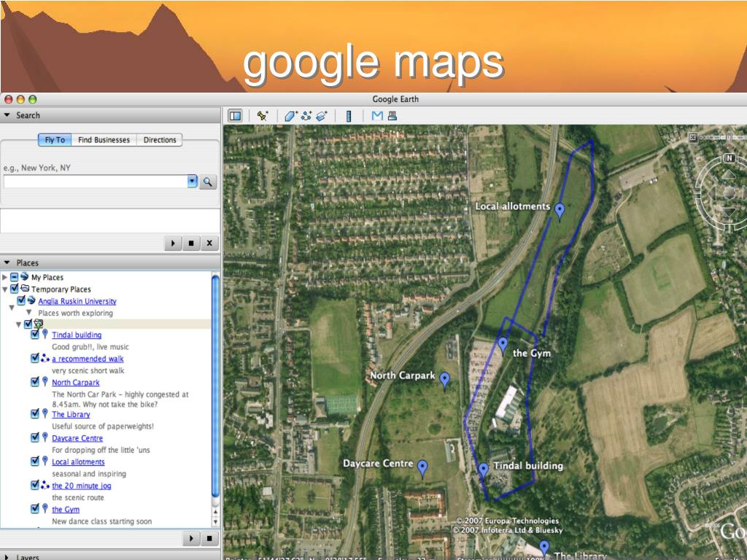The image size is (747, 560).
Task: Click the path icon beside the 20 minute jog
Action: (44, 485)
